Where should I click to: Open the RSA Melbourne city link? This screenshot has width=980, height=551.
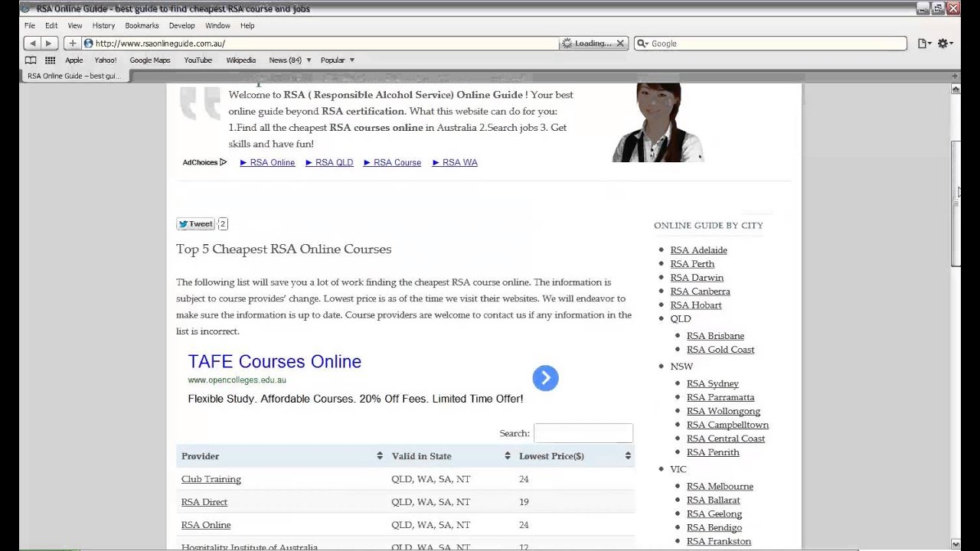[720, 486]
